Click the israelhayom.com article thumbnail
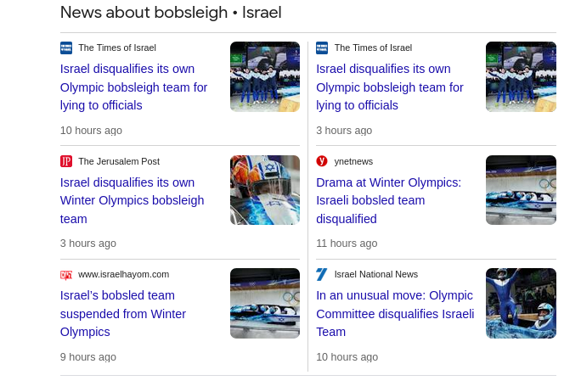The height and width of the screenshot is (392, 581). [x=265, y=304]
